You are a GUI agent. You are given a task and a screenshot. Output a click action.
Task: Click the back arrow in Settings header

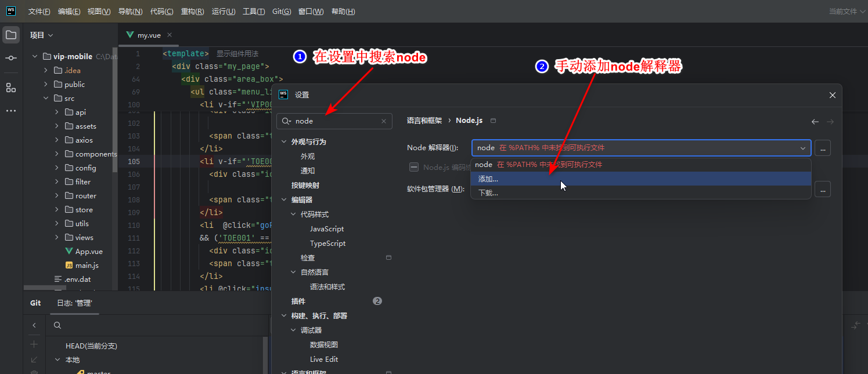point(815,121)
